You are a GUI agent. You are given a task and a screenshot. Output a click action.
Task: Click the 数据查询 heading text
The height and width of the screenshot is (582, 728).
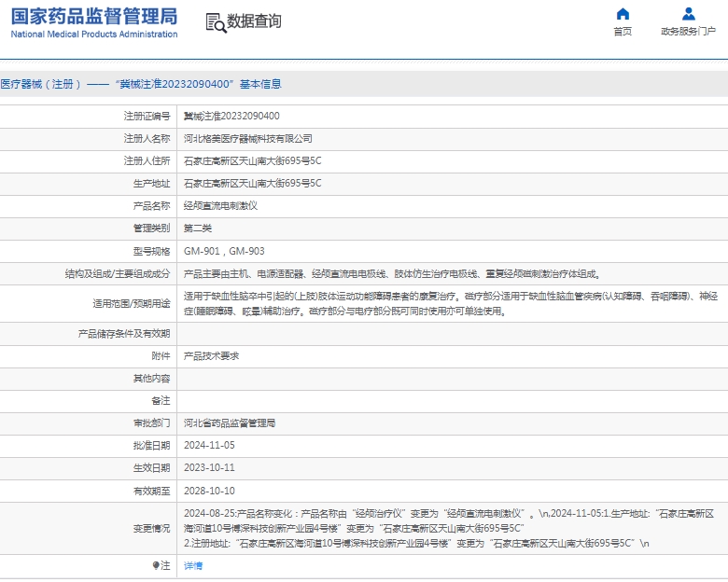pos(254,21)
